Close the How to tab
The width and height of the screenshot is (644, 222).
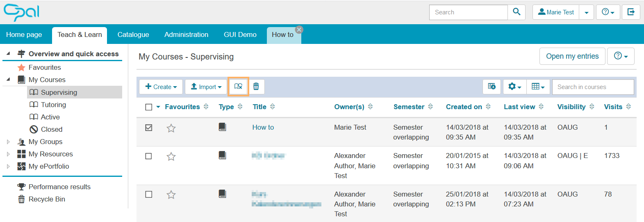point(299,30)
